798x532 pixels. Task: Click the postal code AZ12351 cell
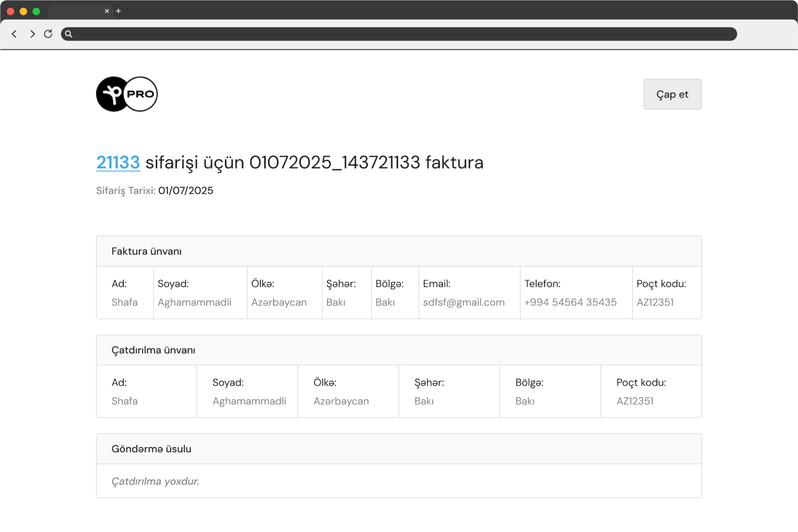[x=655, y=302]
